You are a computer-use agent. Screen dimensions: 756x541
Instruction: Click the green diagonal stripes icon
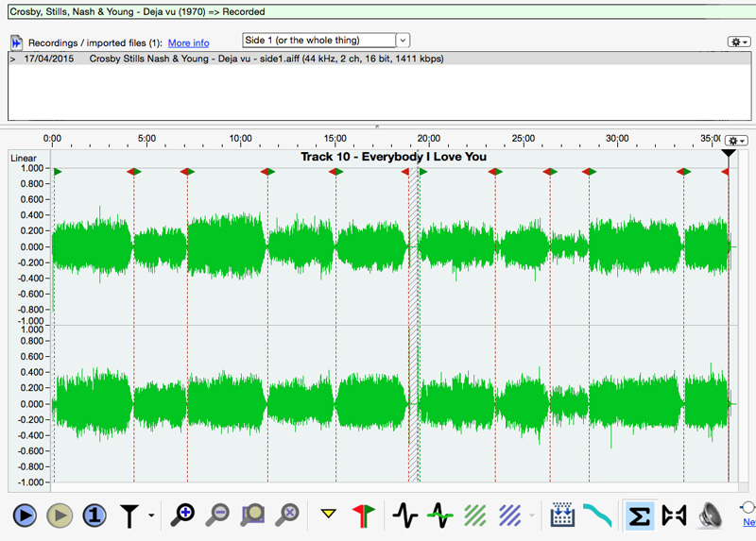pyautogui.click(x=475, y=516)
